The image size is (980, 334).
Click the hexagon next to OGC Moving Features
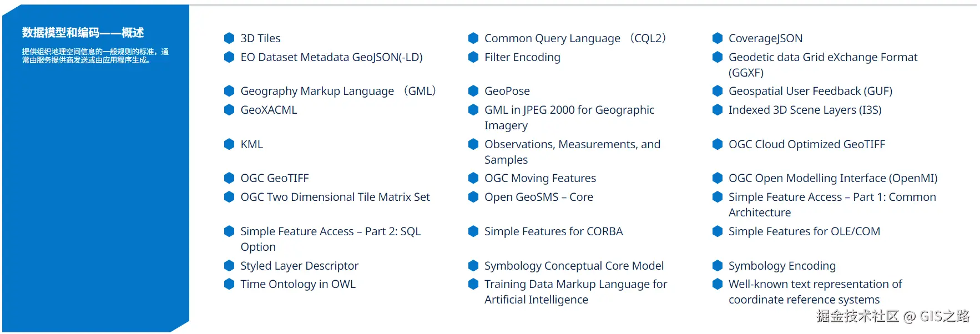coord(473,178)
